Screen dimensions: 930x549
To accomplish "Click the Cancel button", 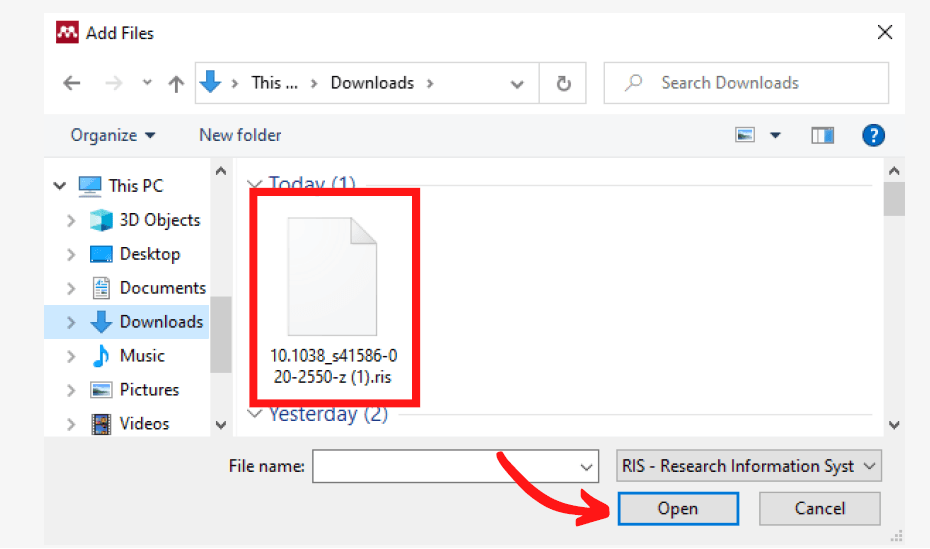I will click(x=819, y=509).
